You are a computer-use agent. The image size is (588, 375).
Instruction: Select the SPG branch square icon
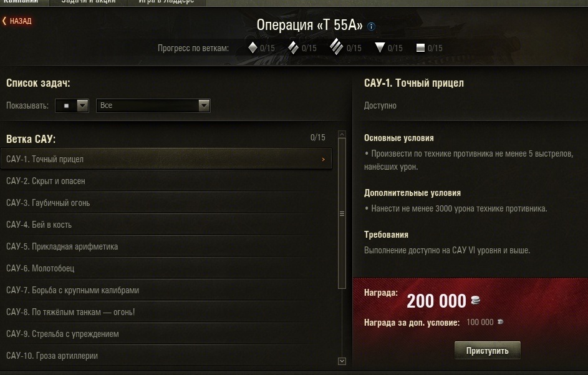420,47
